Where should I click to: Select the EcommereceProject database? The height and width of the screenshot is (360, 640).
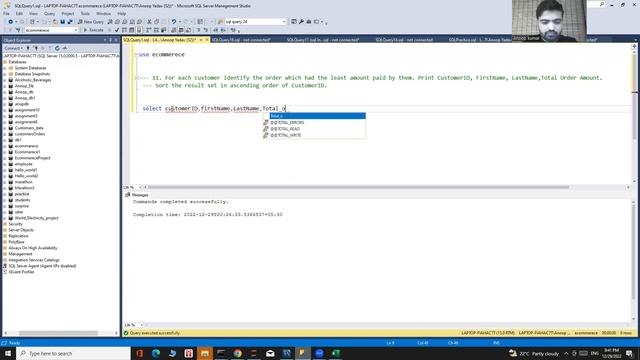[33, 158]
